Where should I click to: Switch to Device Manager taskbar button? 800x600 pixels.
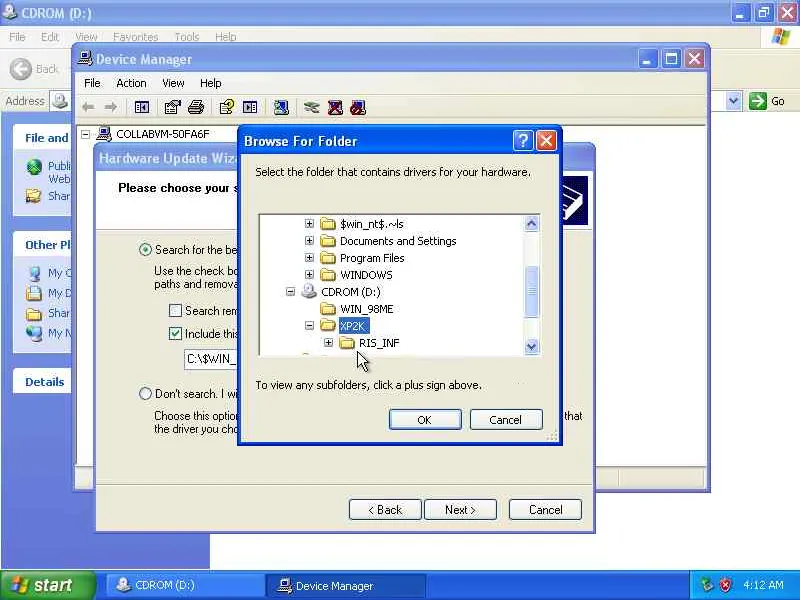[x=345, y=585]
